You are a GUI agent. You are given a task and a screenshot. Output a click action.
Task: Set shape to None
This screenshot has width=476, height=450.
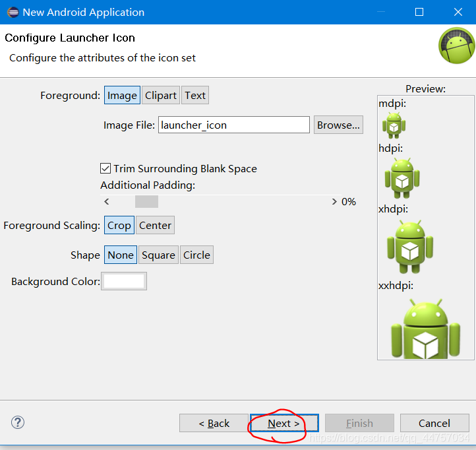(x=121, y=255)
